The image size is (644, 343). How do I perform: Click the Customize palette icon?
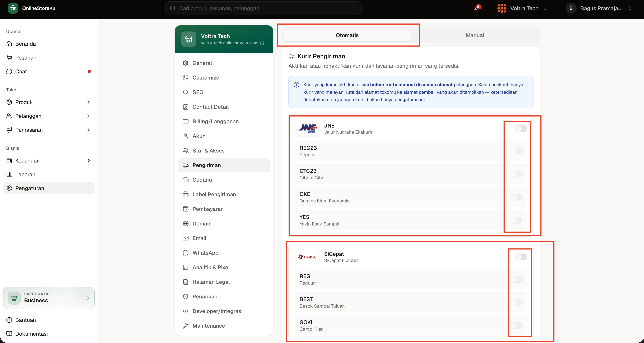point(185,78)
